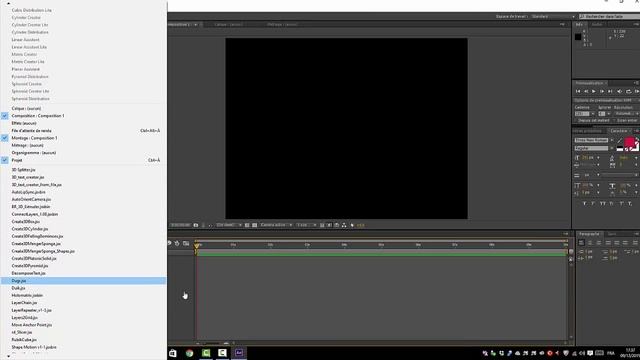640x360 pixels.
Task: Open LayerChain.jsx from the script list
Action: (x=83, y=303)
